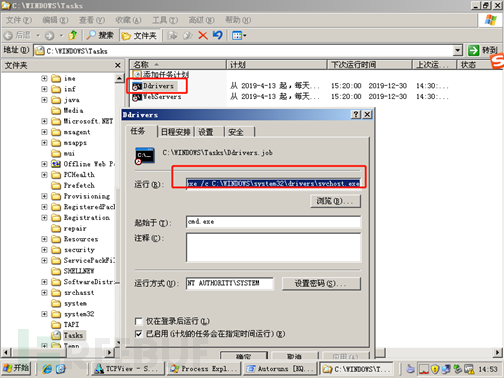Switch to Process Explorer taskbar window
This screenshot has width=504, height=378.
pos(203,369)
